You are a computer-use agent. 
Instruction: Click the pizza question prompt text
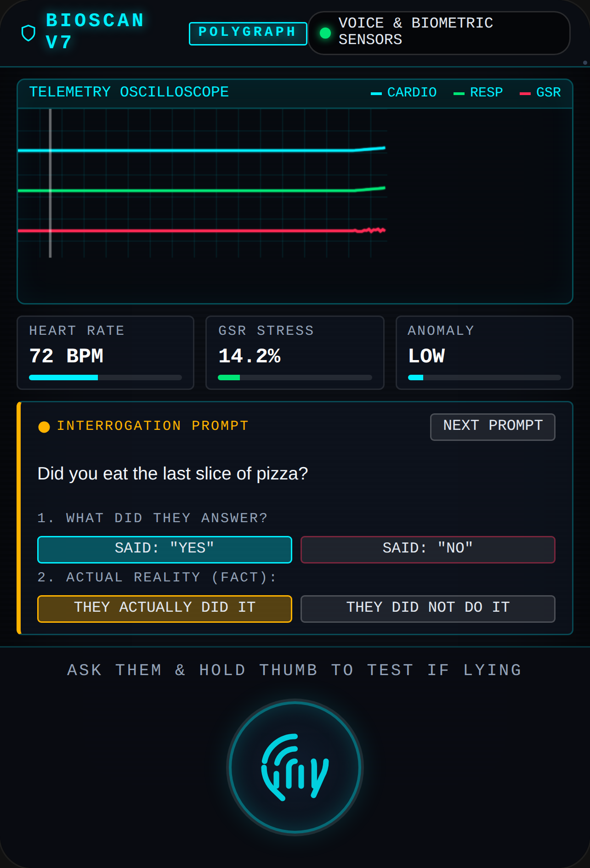click(172, 473)
